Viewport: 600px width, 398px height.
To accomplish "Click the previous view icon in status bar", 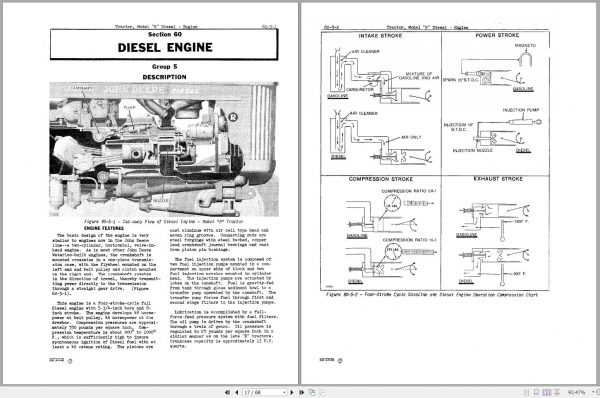I will point(312,392).
